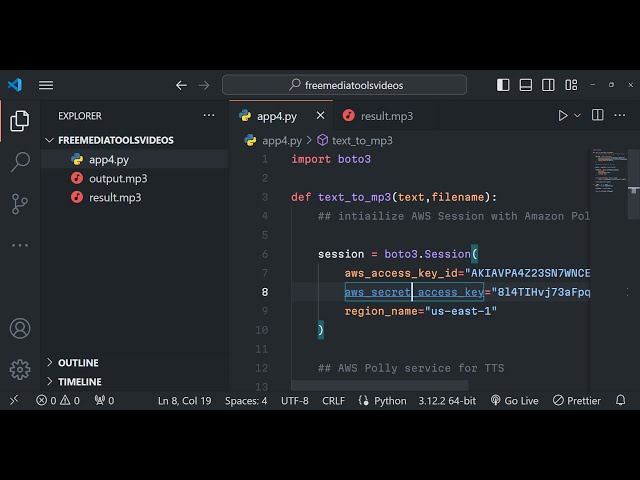Switch to the result.mp3 tab
Screen dimensions: 640x480
pyautogui.click(x=386, y=116)
